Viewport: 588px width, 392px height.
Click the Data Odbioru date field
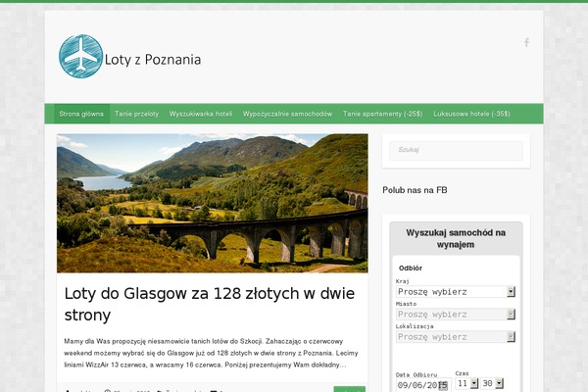(423, 385)
